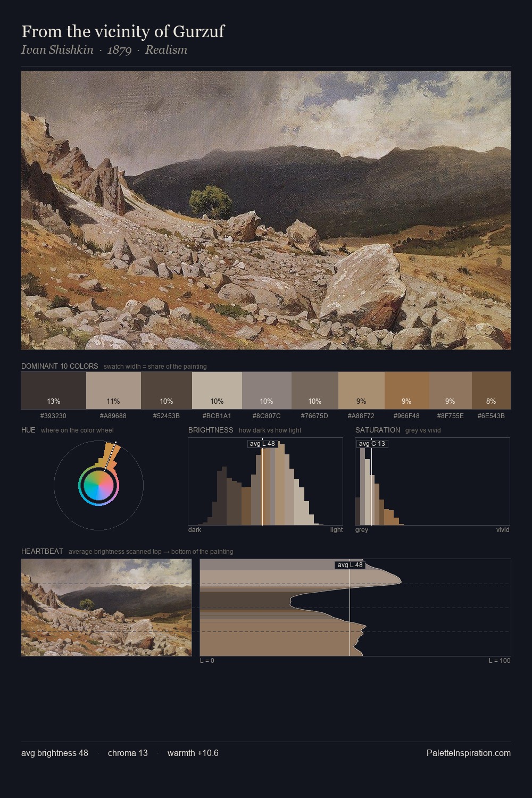
Task: Click the saturation histogram chart
Action: tap(433, 481)
